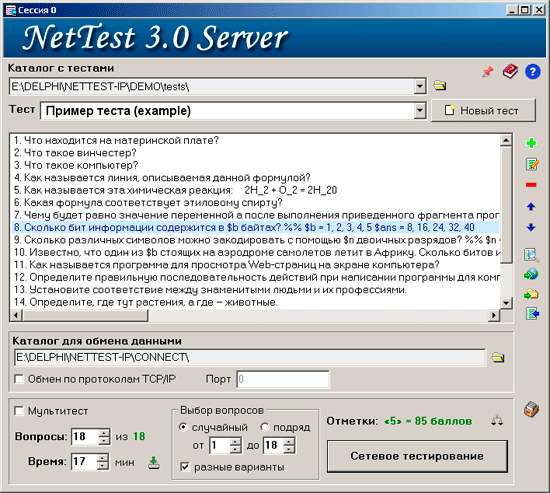This screenshot has width=550, height=493.
Task: Move question down with blue arrow
Action: click(x=531, y=227)
